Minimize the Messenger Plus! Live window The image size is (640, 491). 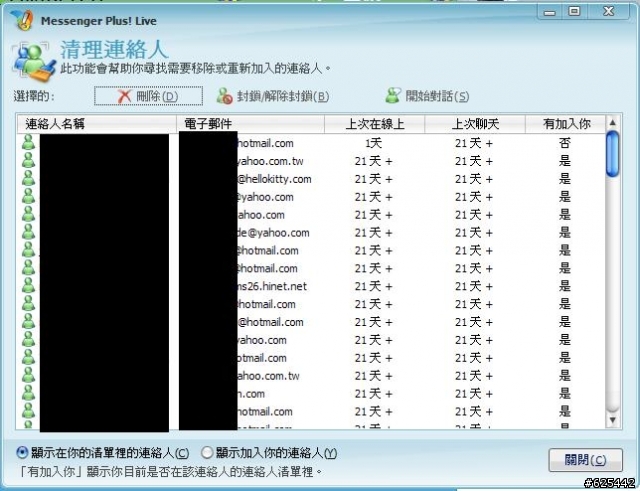(x=550, y=12)
